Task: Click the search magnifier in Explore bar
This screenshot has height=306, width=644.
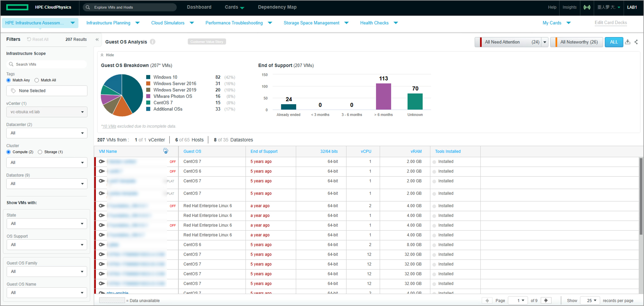Action: (88, 7)
